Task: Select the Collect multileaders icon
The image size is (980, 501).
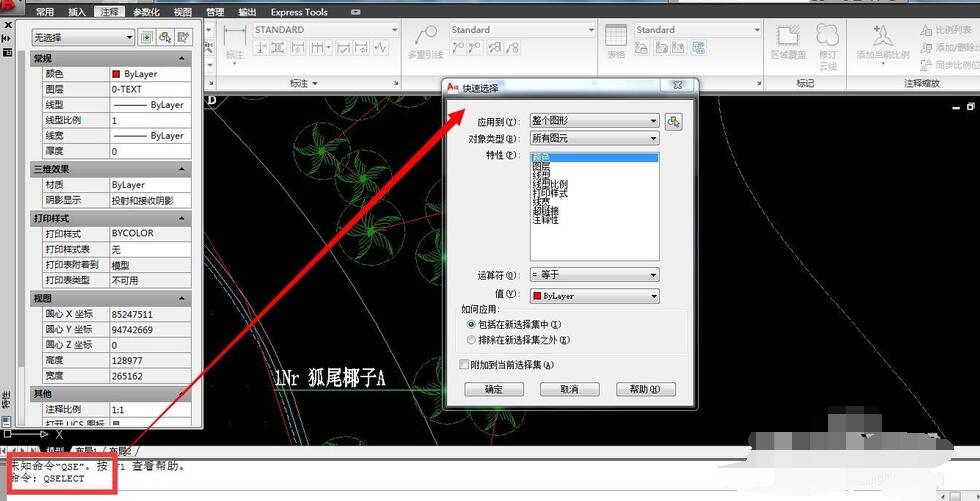Action: point(512,47)
